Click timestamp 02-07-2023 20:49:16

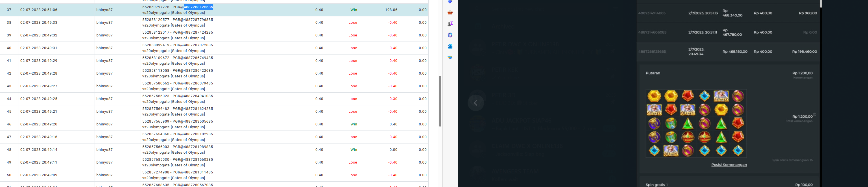(x=39, y=137)
